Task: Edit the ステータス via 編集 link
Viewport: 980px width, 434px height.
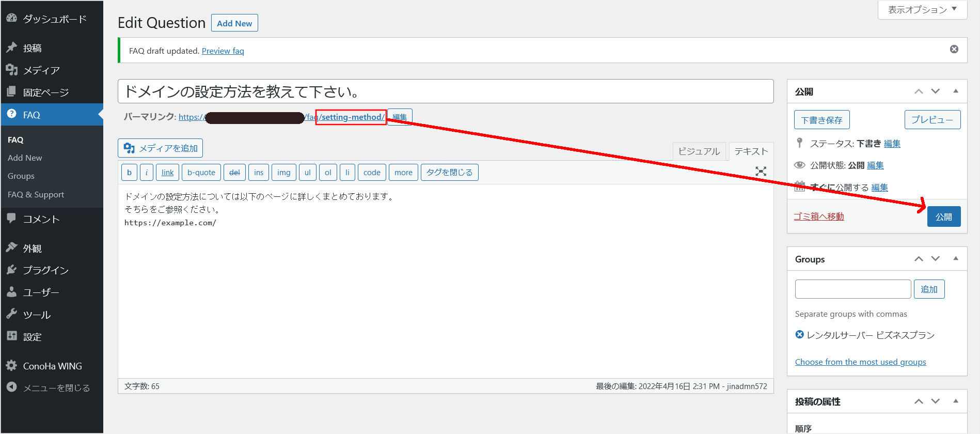Action: click(892, 144)
